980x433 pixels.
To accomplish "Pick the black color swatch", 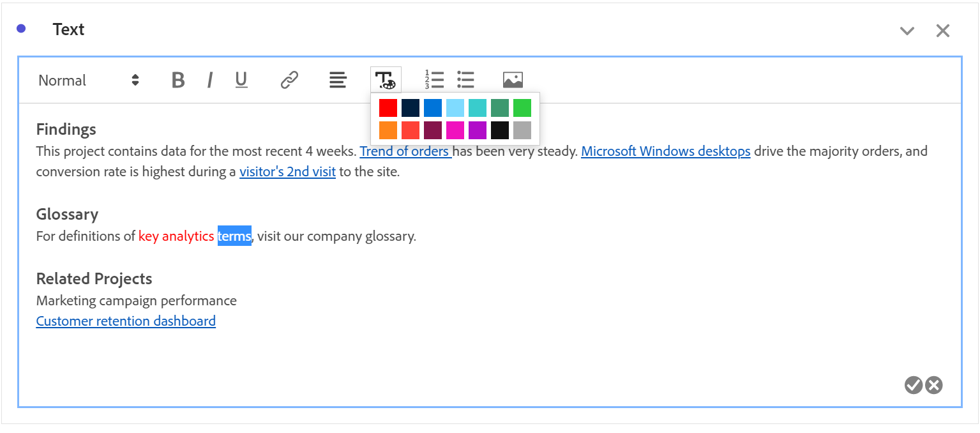I will 500,130.
